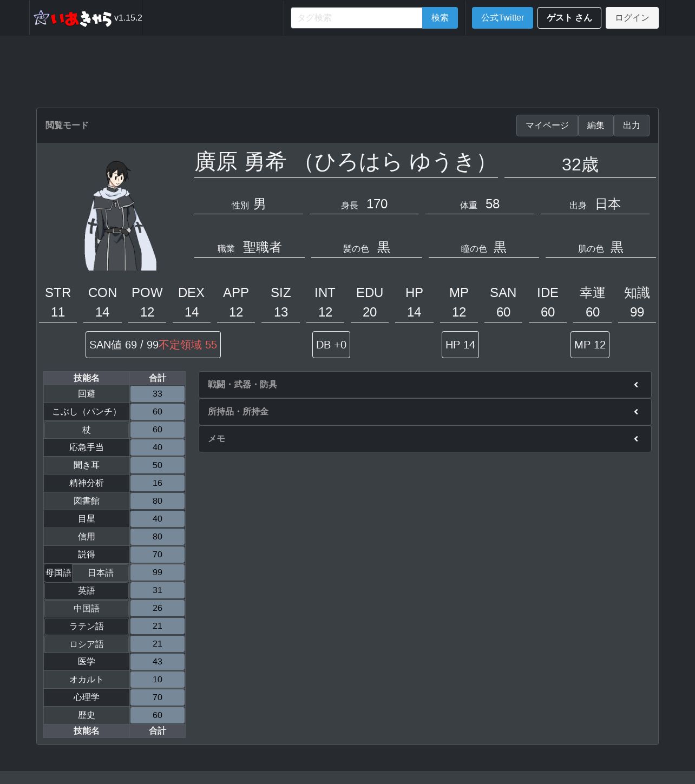This screenshot has width=695, height=784.
Task: Click the 聞き耳 skill name
Action: pos(87,465)
